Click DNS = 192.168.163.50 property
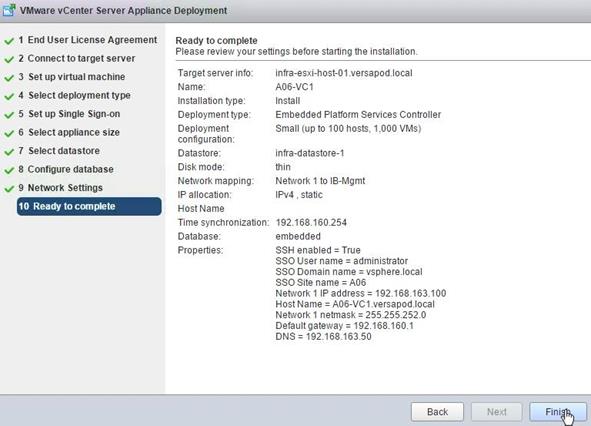591x426 pixels. [x=323, y=337]
